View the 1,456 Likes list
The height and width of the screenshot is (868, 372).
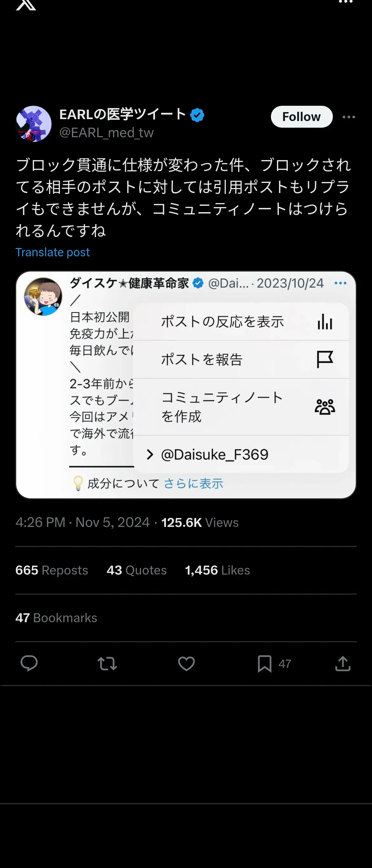(x=217, y=570)
